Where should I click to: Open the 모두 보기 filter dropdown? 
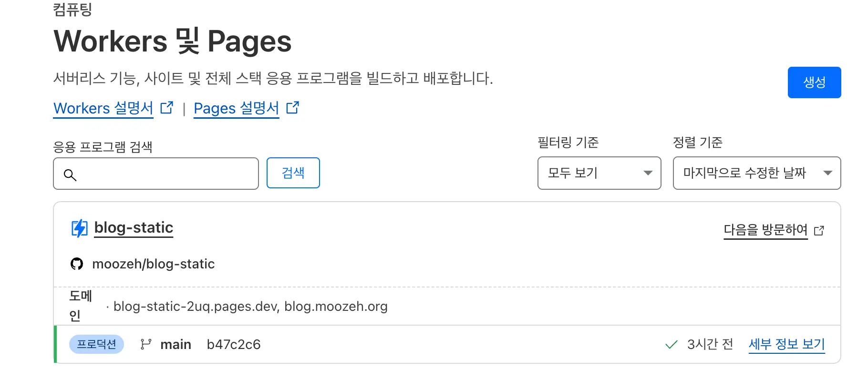pos(599,173)
